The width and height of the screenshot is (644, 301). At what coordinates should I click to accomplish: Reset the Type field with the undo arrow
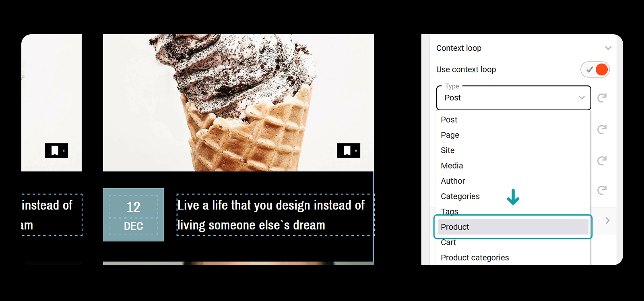click(x=602, y=98)
